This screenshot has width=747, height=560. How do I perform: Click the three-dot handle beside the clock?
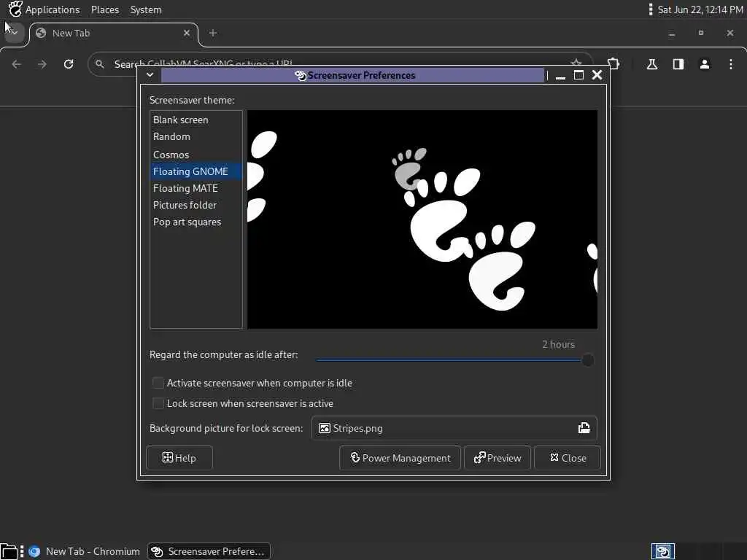tap(650, 9)
